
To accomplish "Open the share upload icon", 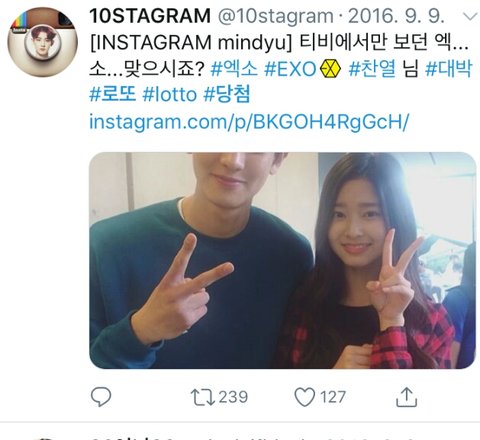I will tap(406, 397).
